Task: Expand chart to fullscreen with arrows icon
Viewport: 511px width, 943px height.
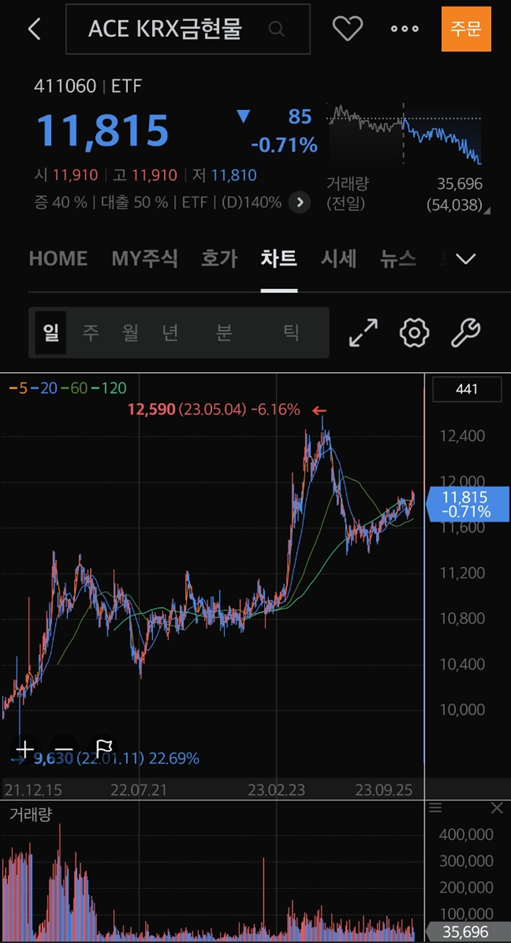Action: coord(364,333)
